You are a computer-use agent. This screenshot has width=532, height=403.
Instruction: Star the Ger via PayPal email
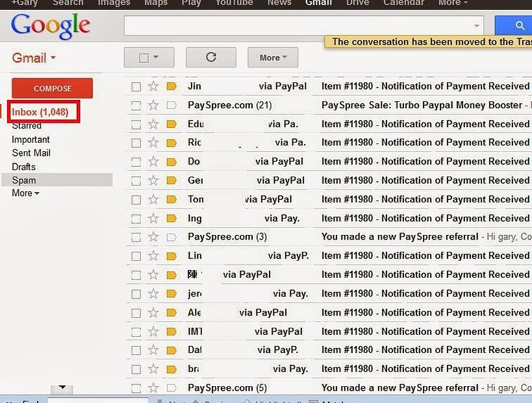[153, 180]
